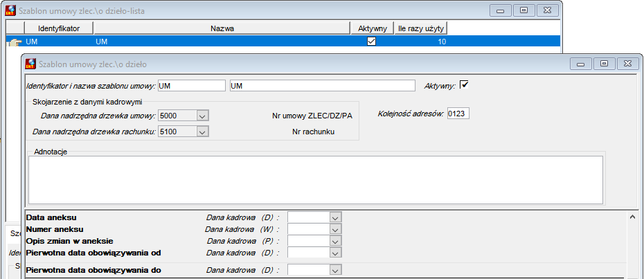The width and height of the screenshot is (644, 279).
Task: Open the Dana nadrzędna drzewka umowy dropdown
Action: coord(202,116)
